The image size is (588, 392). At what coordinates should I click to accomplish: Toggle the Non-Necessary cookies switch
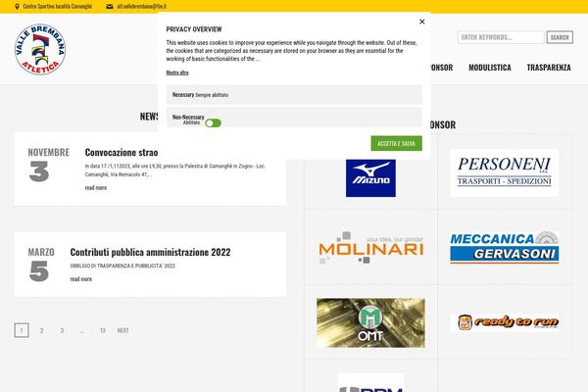[x=213, y=123]
